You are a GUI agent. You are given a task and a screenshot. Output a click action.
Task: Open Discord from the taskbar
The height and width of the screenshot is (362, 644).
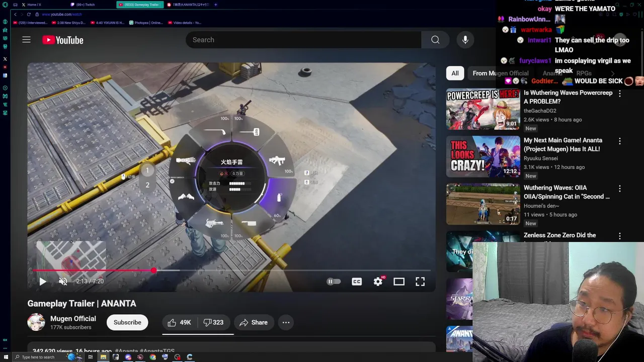(128, 357)
